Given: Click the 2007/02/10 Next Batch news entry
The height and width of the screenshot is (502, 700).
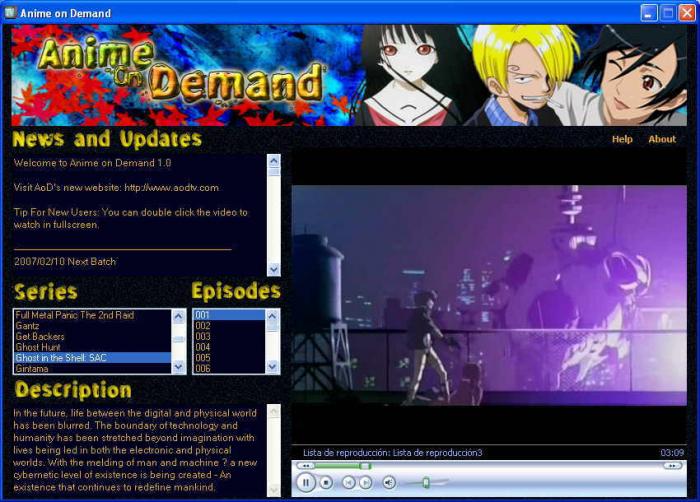Looking at the screenshot, I should tap(65, 261).
